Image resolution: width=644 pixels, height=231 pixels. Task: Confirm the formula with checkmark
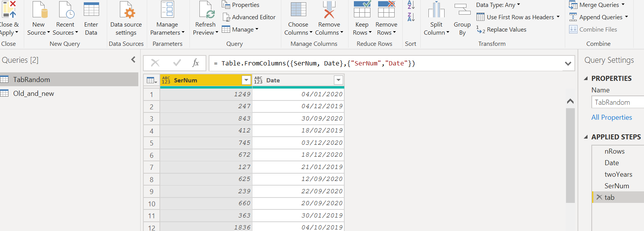[177, 63]
